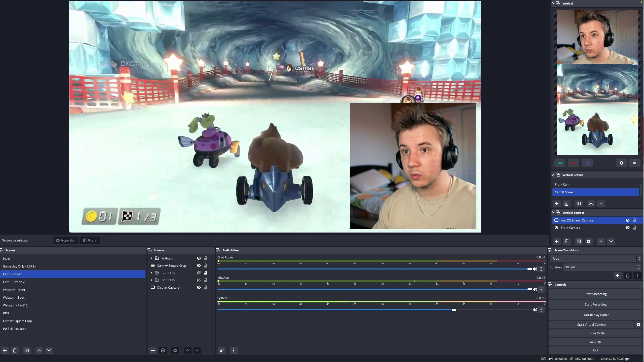
Task: Open the Fade transition dropdown
Action: click(x=595, y=258)
